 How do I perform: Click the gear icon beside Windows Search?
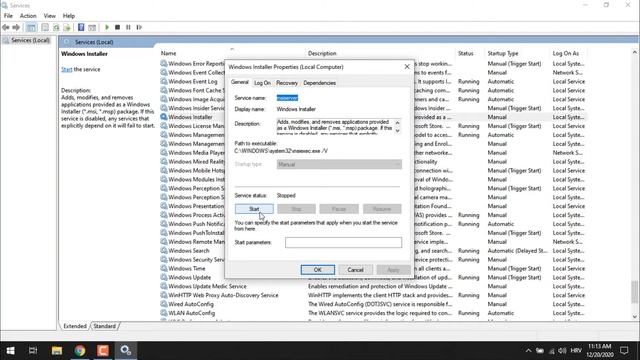pyautogui.click(x=164, y=251)
